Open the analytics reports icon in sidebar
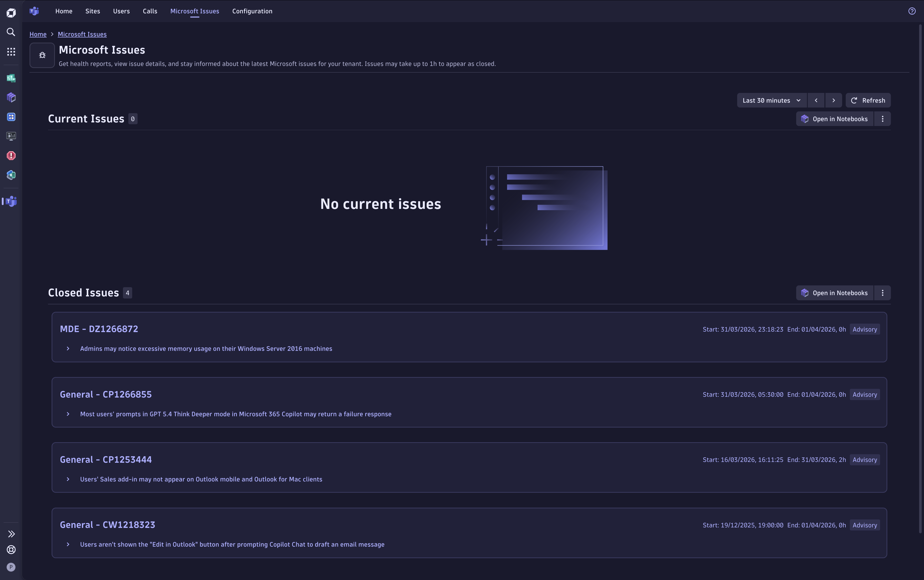924x580 pixels. tap(11, 78)
